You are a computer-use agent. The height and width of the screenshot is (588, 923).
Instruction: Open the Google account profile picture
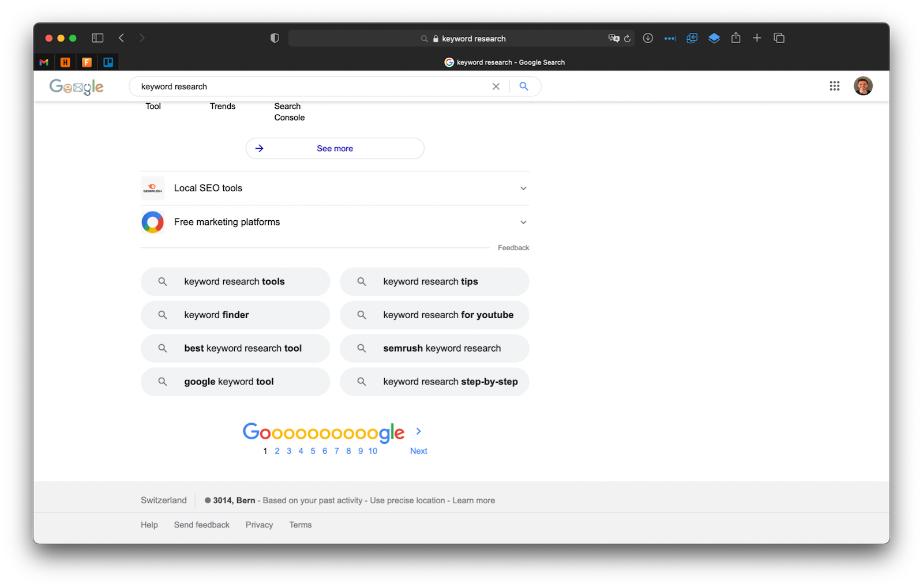863,86
